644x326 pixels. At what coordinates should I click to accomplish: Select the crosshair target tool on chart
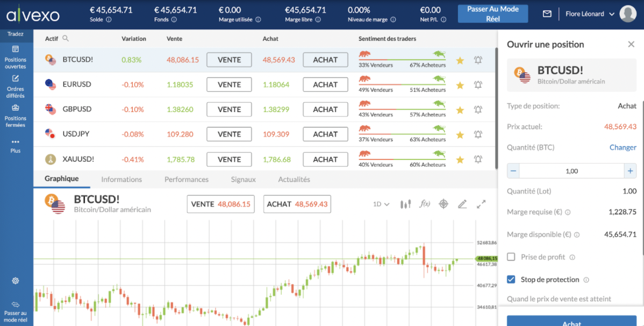(x=443, y=204)
